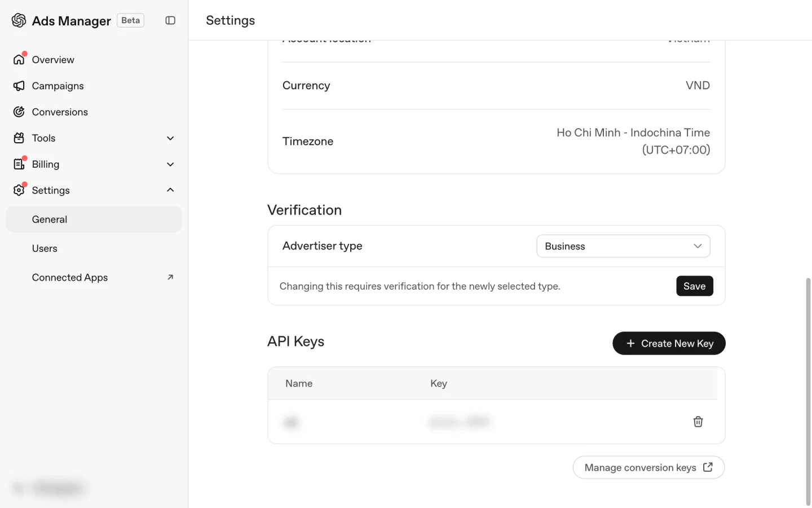Open Connected Apps
The width and height of the screenshot is (812, 508).
tap(94, 277)
